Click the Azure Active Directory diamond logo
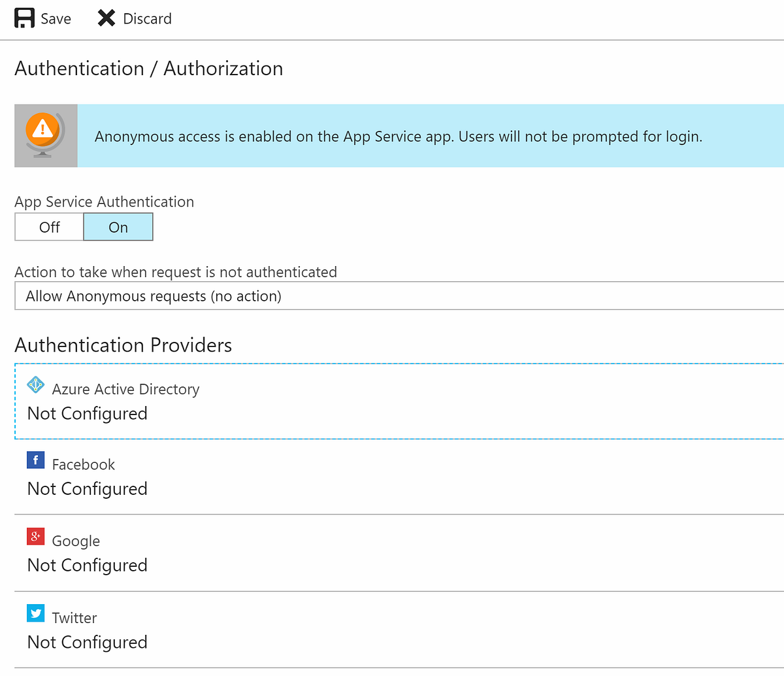This screenshot has width=784, height=676. pos(36,385)
